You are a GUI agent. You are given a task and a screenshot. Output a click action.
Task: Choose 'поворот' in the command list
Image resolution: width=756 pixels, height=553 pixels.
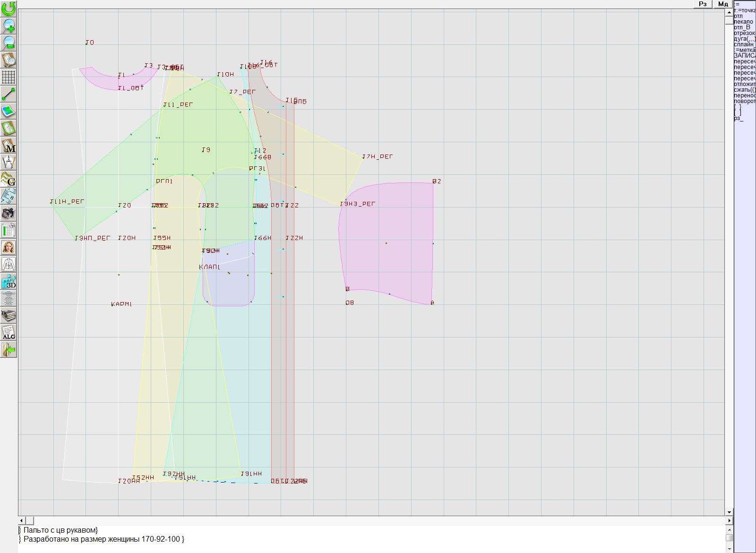tap(744, 101)
